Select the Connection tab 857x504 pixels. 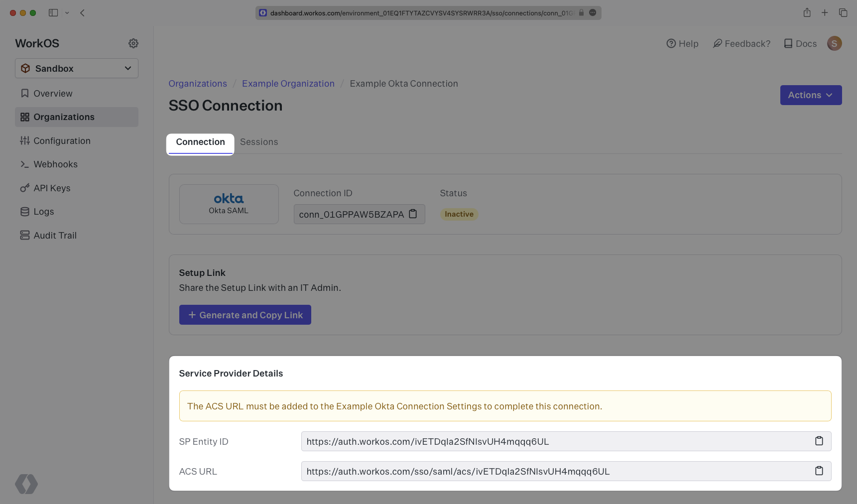[x=200, y=142]
